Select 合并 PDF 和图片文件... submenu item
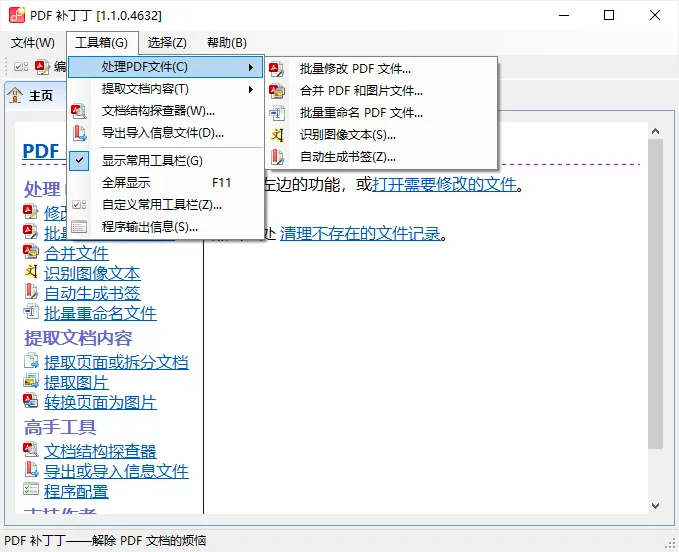This screenshot has width=679, height=552. coord(381,91)
